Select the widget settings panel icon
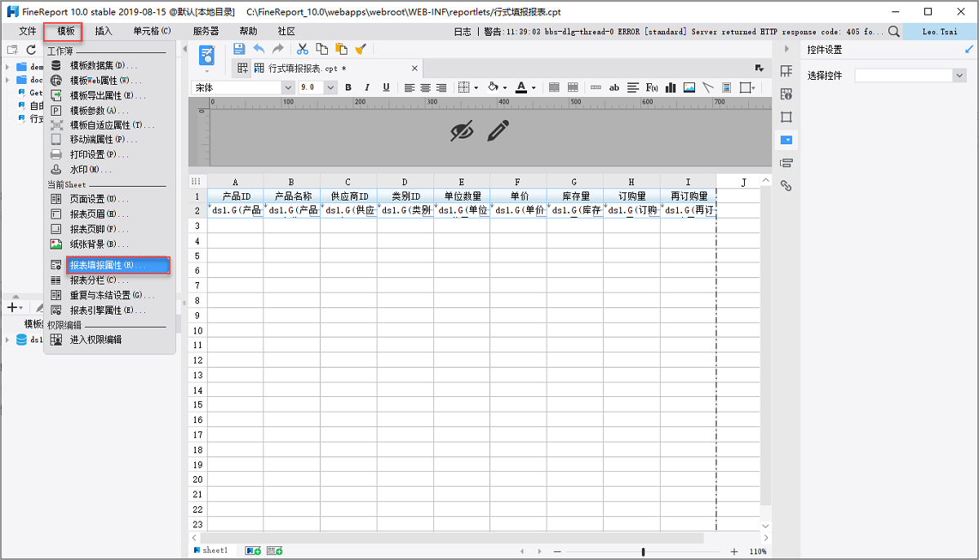Screen dimensions: 979x560 pyautogui.click(x=786, y=139)
